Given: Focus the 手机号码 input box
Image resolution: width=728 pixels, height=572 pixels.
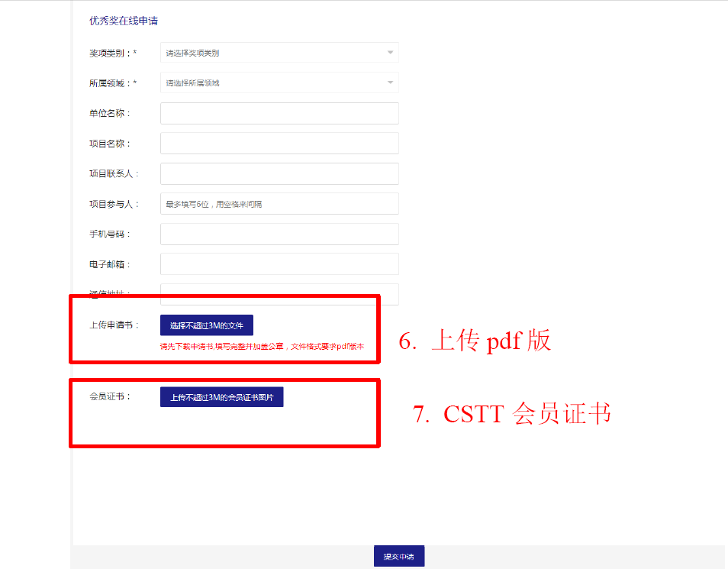Looking at the screenshot, I should coord(279,234).
